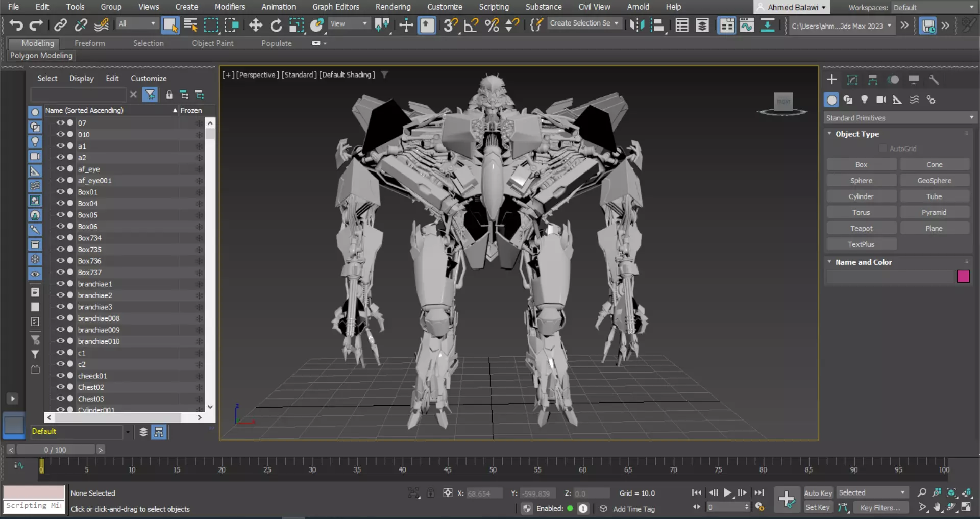Image resolution: width=980 pixels, height=519 pixels.
Task: Click the Scene Explorer search field
Action: (x=78, y=94)
